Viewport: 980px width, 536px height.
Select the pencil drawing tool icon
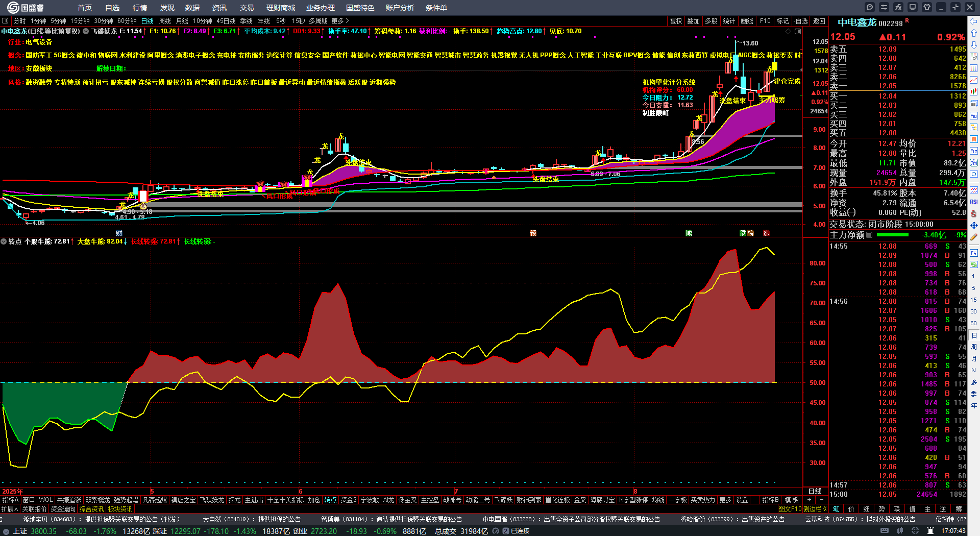click(974, 237)
